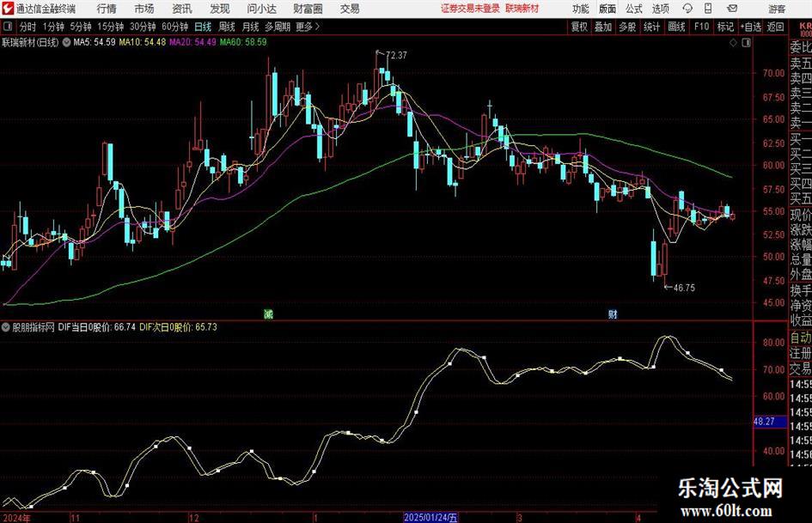812x523 pixels.
Task: Toggle the left sidebar panel icon
Action: coord(8,27)
